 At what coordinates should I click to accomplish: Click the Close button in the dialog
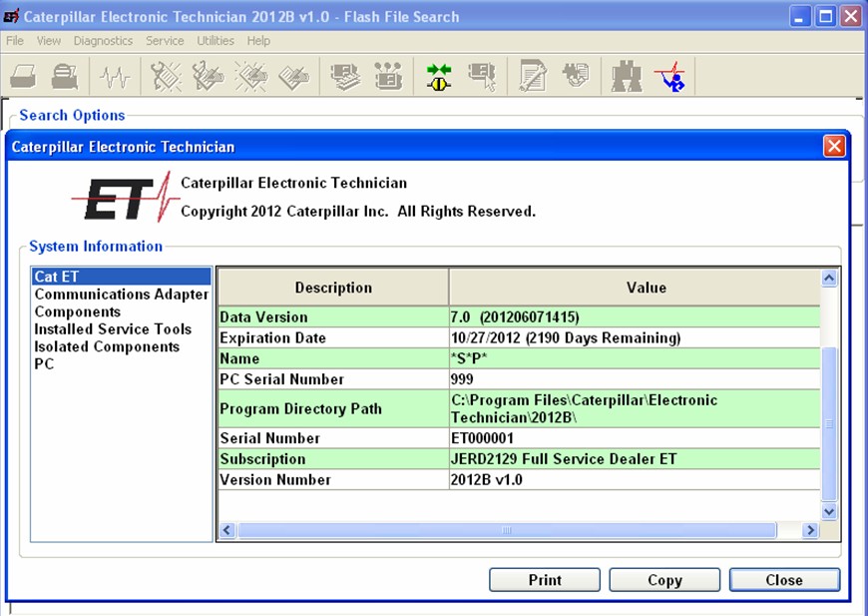click(784, 580)
